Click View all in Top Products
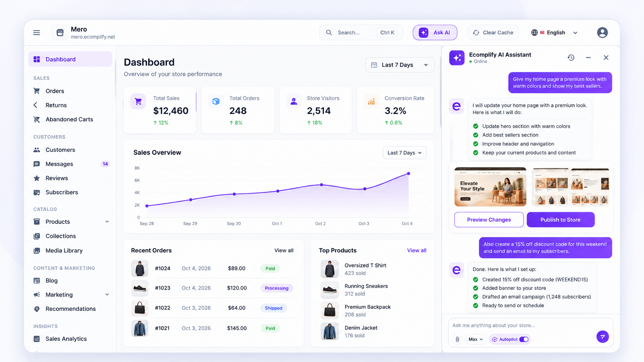This screenshot has width=644, height=362. point(416,250)
